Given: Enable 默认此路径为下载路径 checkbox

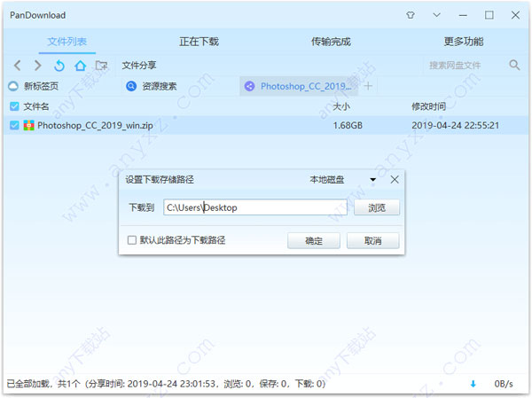Looking at the screenshot, I should tap(132, 240).
